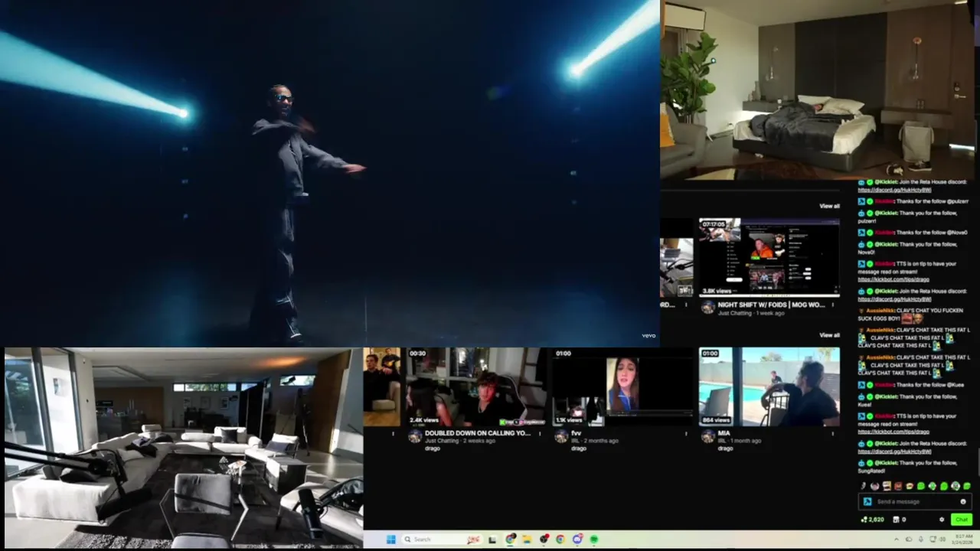Click channel avatar beside NIGHT SHIFT video

(707, 308)
